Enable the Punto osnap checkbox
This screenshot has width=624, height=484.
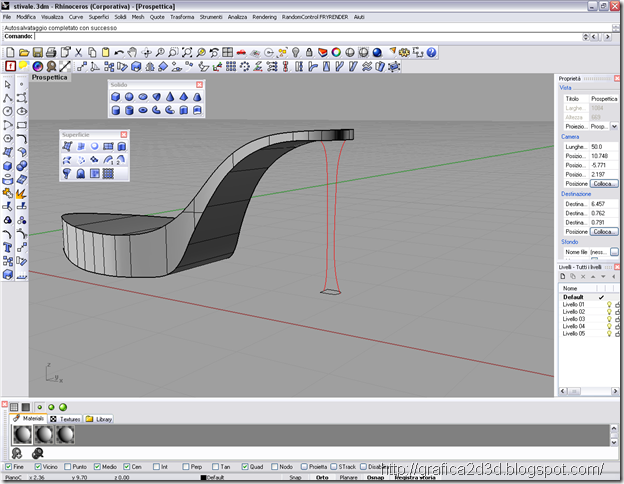point(68,466)
